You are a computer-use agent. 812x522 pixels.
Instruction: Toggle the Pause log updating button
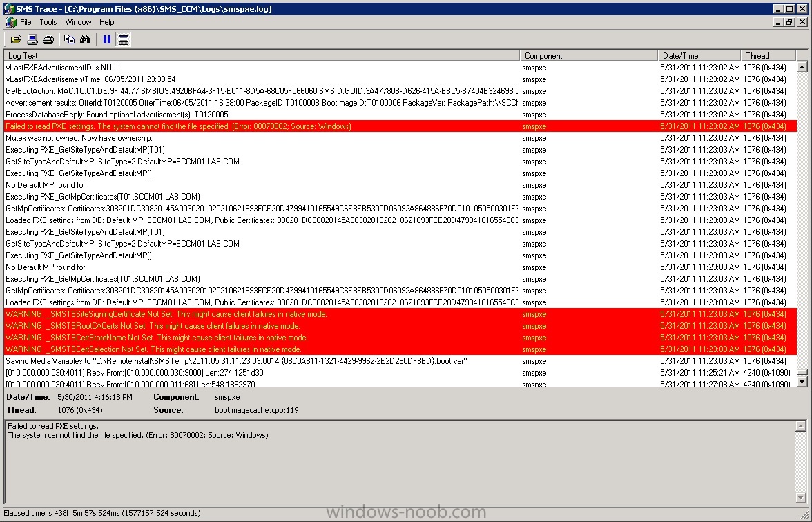pyautogui.click(x=107, y=39)
